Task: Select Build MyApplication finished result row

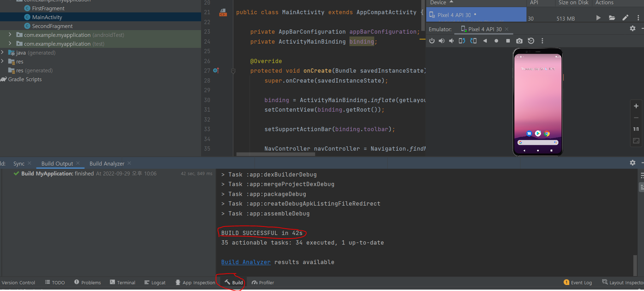Action: (108, 173)
